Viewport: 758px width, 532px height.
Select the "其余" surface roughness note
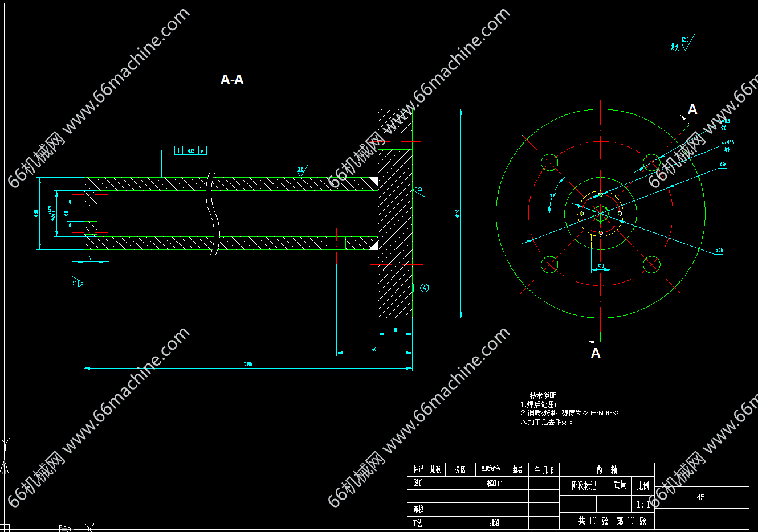(x=675, y=47)
